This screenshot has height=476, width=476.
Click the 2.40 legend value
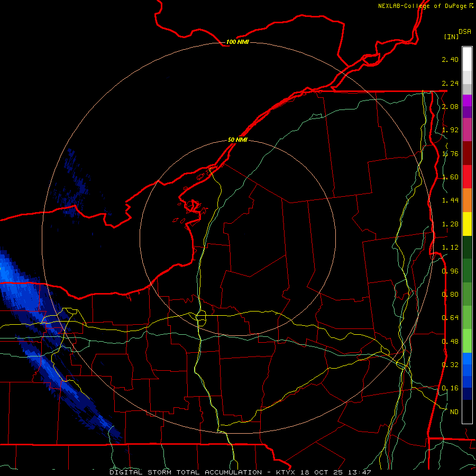click(450, 59)
